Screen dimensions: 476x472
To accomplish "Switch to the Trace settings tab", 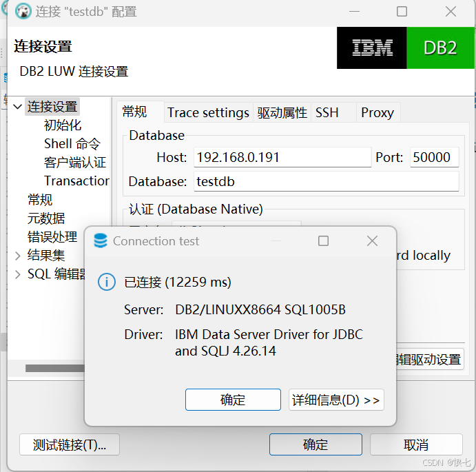I will (208, 113).
